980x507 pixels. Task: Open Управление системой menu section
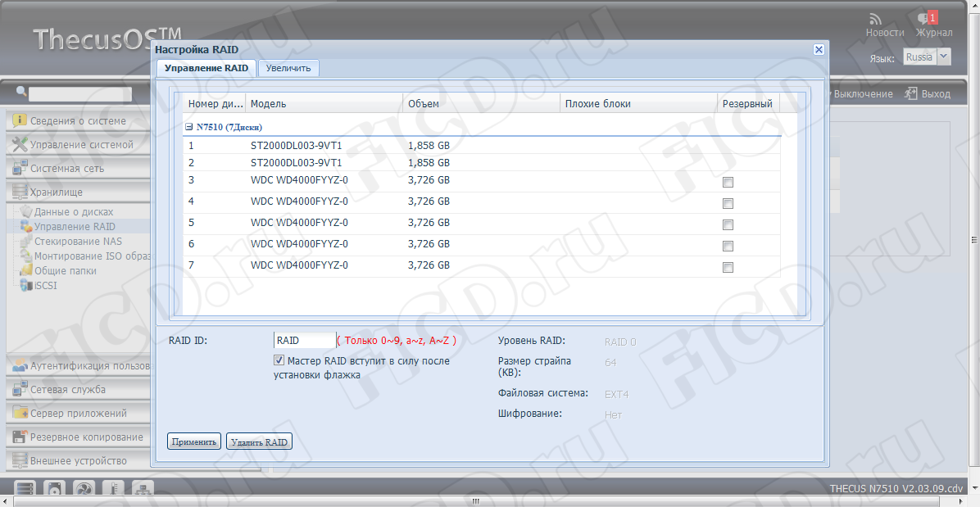[78, 144]
